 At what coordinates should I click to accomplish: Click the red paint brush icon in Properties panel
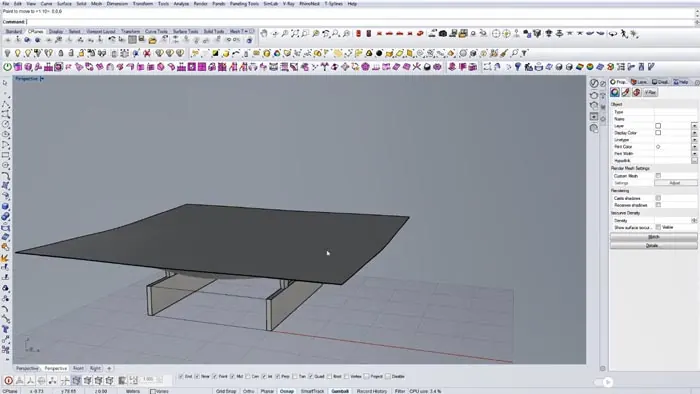pos(626,92)
